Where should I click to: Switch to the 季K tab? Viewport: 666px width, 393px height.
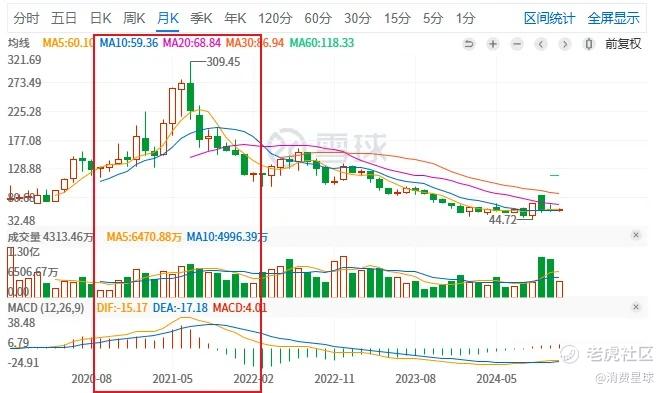click(201, 18)
